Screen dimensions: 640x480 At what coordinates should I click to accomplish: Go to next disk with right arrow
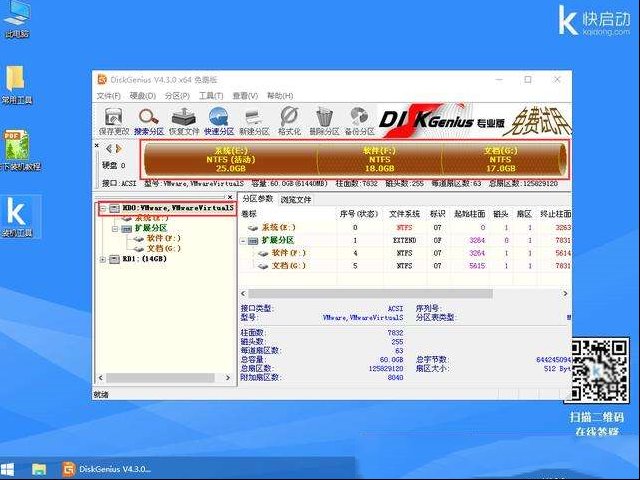(x=119, y=149)
